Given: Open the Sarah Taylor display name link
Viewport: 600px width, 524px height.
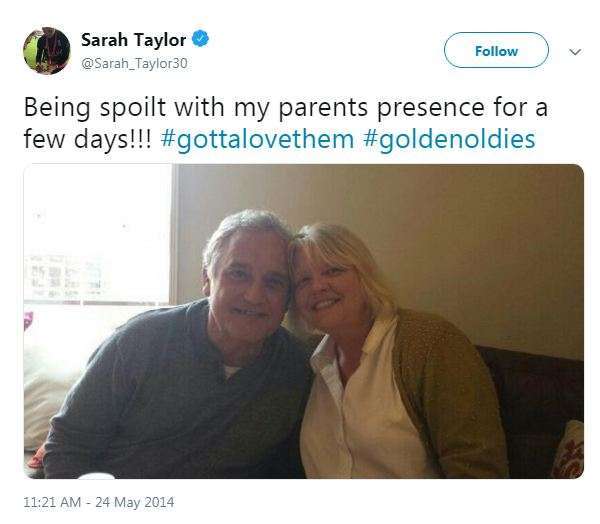Looking at the screenshot, I should (x=133, y=41).
